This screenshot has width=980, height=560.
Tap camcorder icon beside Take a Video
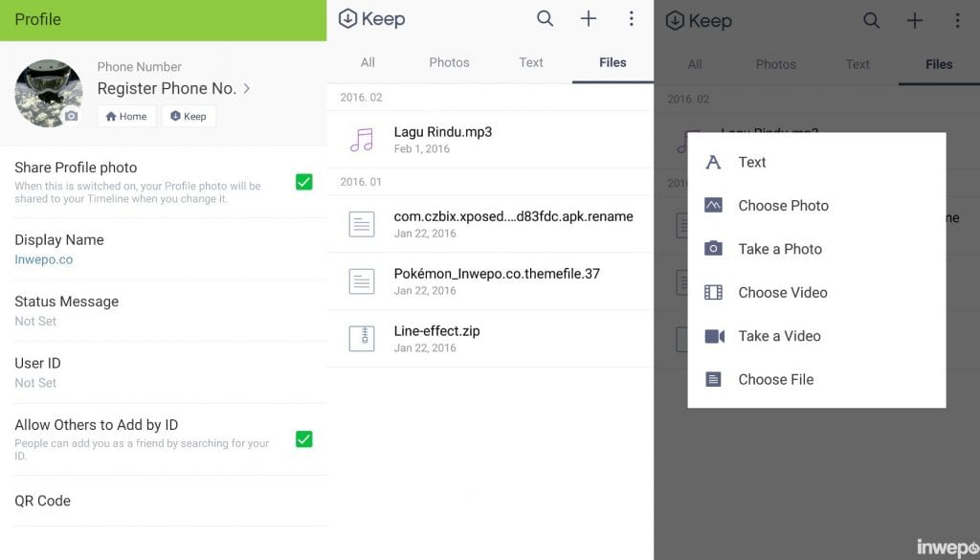click(x=714, y=336)
